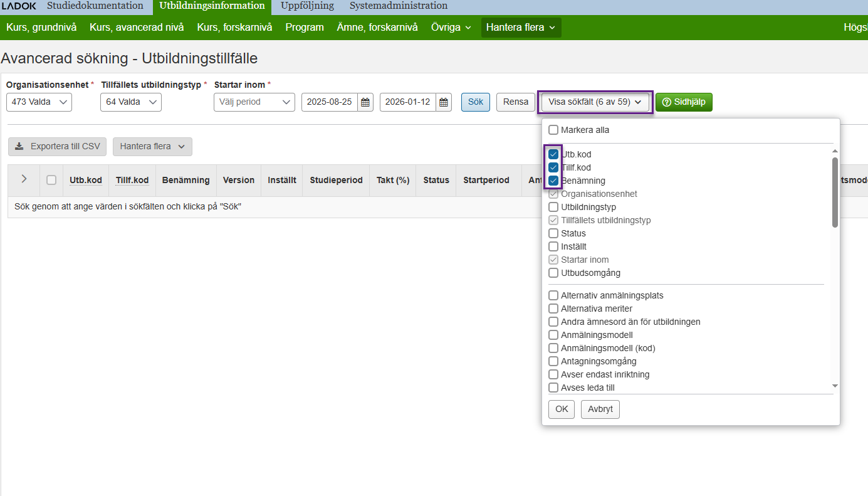Check the Markera alla checkbox
Viewport: 868px width, 496px height.
553,130
